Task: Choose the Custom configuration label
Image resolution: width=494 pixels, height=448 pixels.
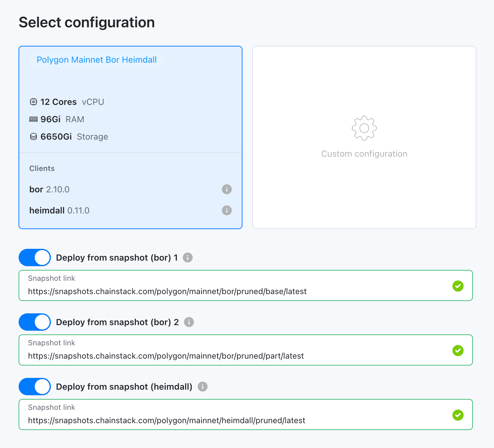Action: (x=364, y=154)
